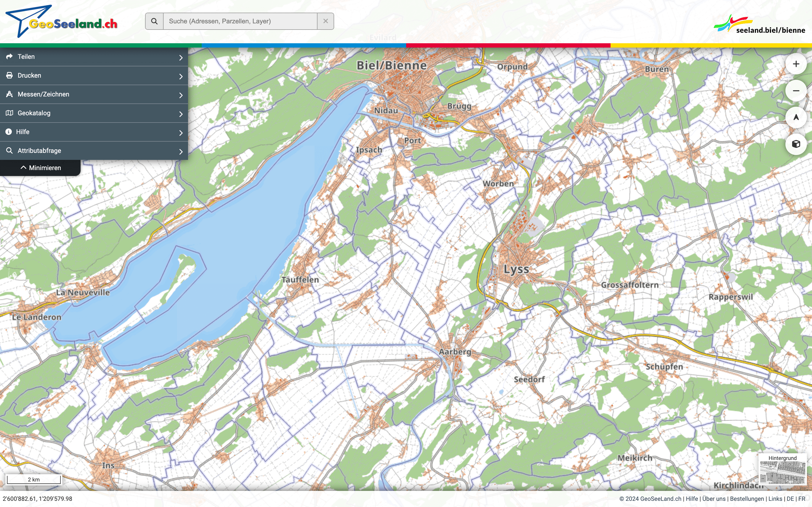Image resolution: width=812 pixels, height=507 pixels.
Task: Open the Attributabfrage menu entry
Action: (x=94, y=150)
